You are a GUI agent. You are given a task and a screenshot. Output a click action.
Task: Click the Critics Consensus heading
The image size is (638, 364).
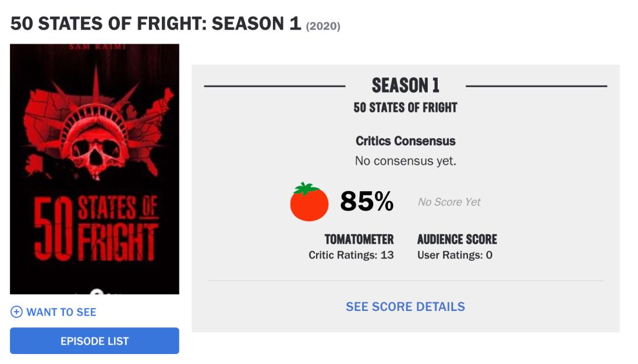[x=405, y=141]
